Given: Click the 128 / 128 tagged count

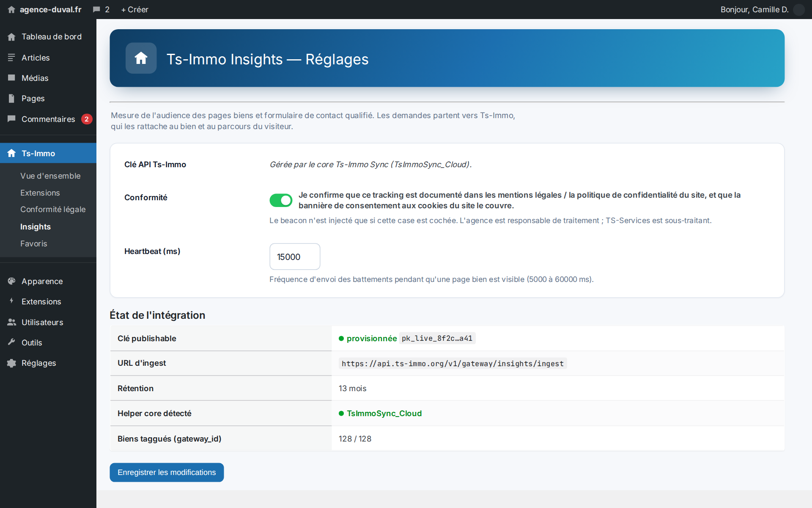Looking at the screenshot, I should [x=355, y=439].
